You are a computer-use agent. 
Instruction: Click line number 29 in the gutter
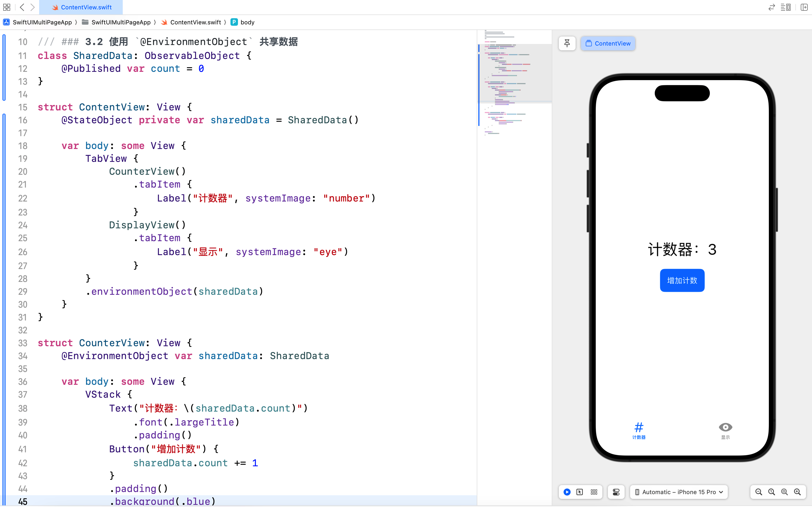click(x=23, y=291)
